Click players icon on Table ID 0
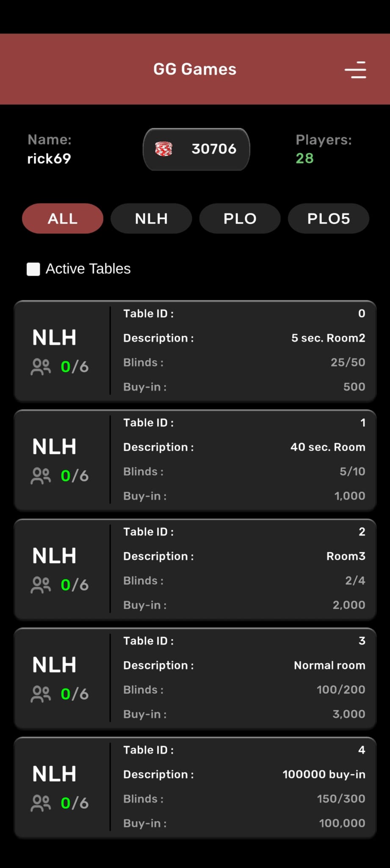 pyautogui.click(x=41, y=367)
